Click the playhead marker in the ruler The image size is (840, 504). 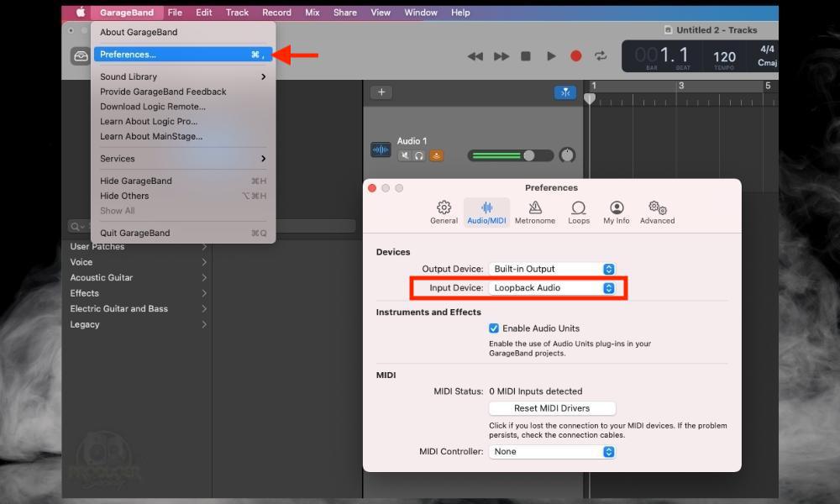(590, 98)
